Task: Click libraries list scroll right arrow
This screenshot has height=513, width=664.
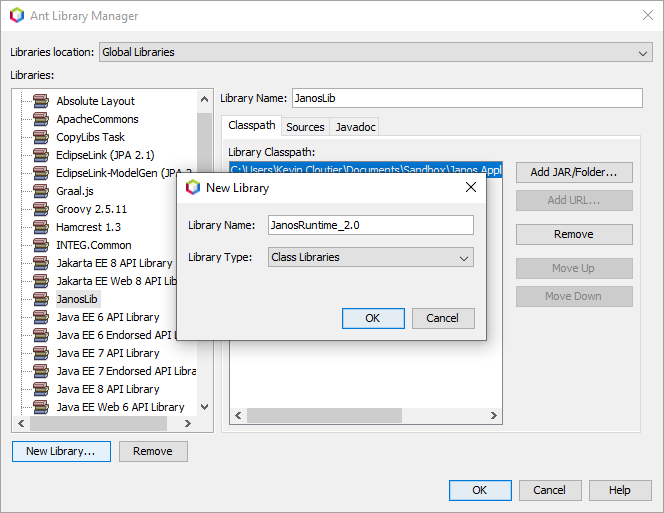Action: 188,423
